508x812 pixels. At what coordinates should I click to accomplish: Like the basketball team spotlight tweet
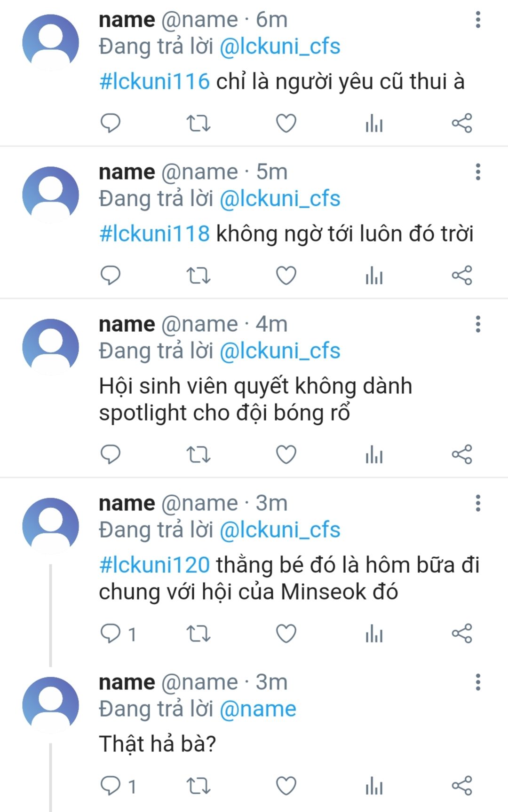tap(286, 454)
